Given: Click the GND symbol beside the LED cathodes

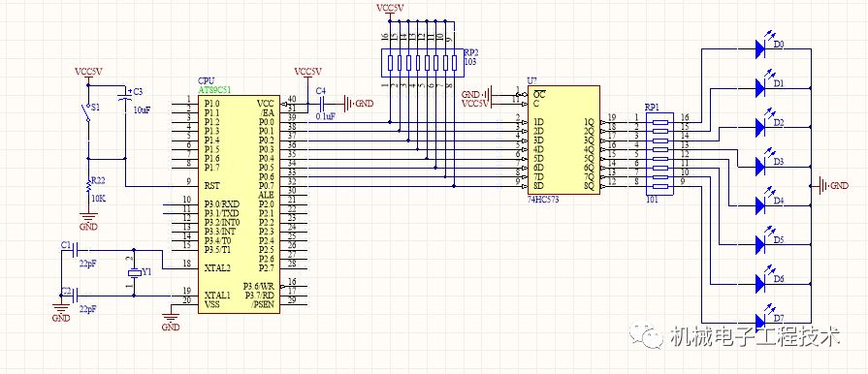Looking at the screenshot, I should point(833,186).
